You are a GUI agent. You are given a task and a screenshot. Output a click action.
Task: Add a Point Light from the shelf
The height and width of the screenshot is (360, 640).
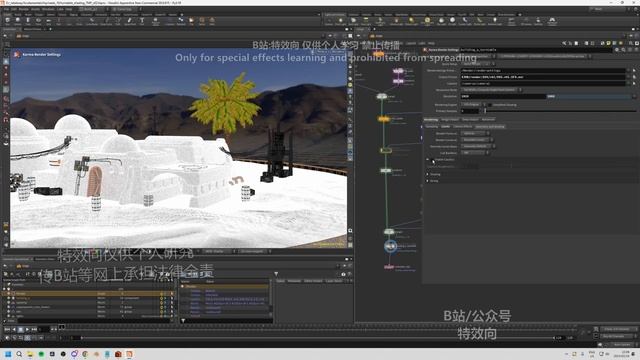340,21
